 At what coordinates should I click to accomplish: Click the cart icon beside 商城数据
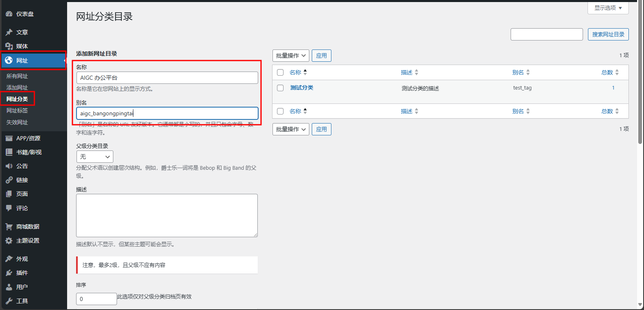click(x=9, y=227)
